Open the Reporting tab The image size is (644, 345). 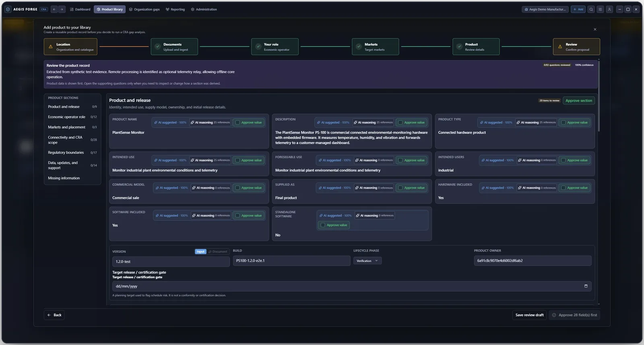tap(175, 9)
